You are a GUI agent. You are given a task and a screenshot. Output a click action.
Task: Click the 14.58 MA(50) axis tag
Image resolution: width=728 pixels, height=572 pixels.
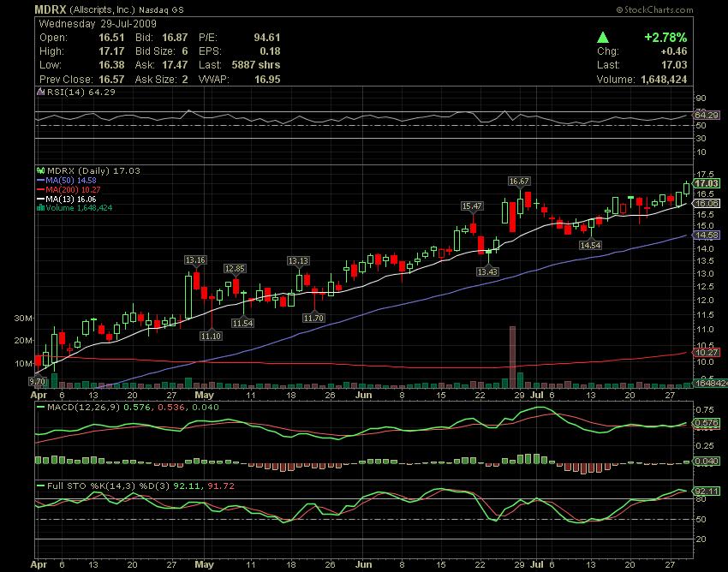(707, 235)
